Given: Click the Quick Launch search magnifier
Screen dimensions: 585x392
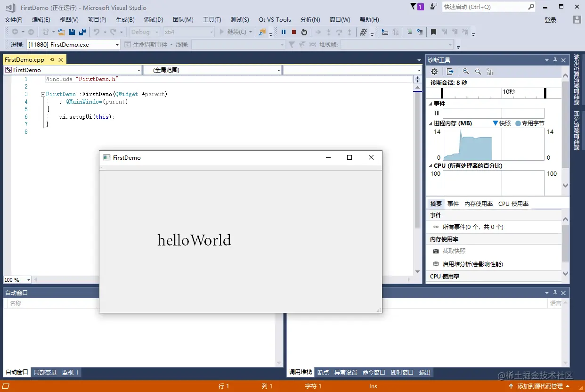Looking at the screenshot, I should click(531, 7).
